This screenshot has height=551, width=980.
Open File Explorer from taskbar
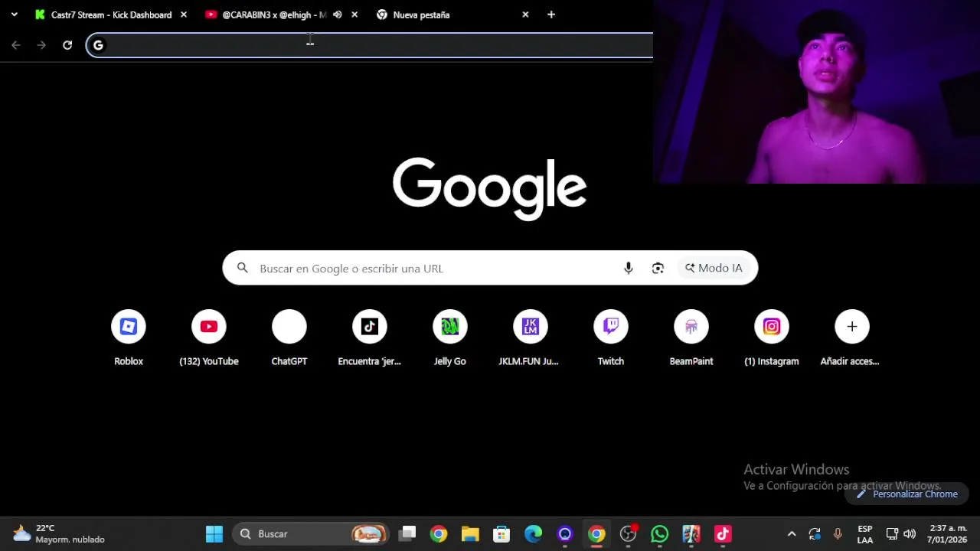click(470, 533)
